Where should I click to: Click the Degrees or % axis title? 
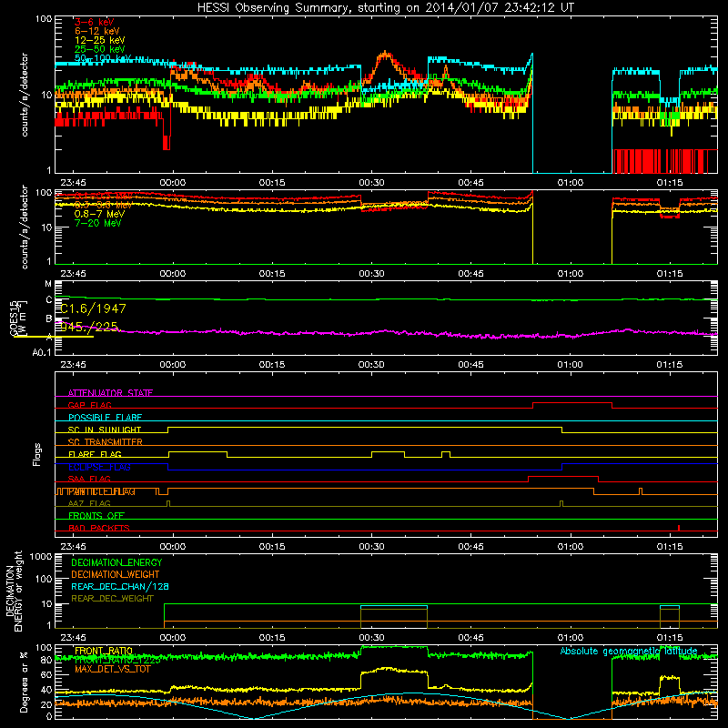24,682
